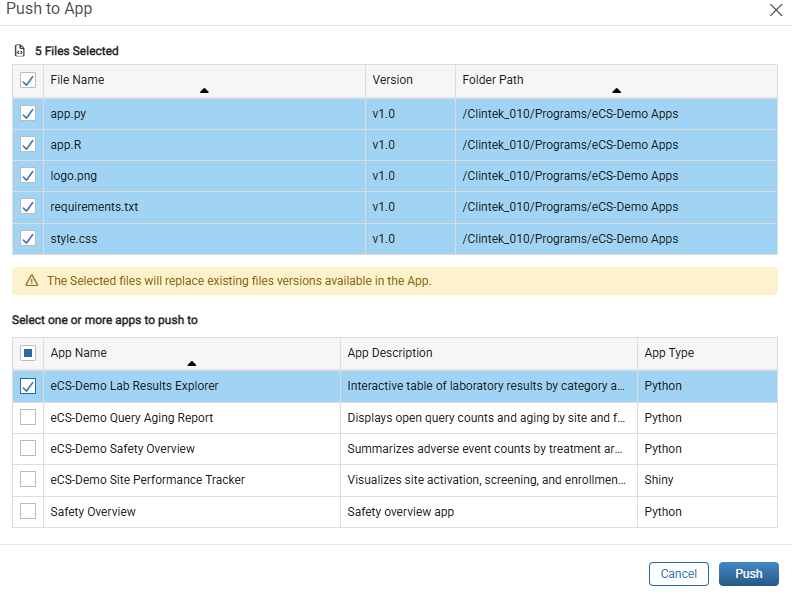The width and height of the screenshot is (792, 601).
Task: Select eCS-Demo Lab Results Explorer app name
Action: (x=134, y=386)
